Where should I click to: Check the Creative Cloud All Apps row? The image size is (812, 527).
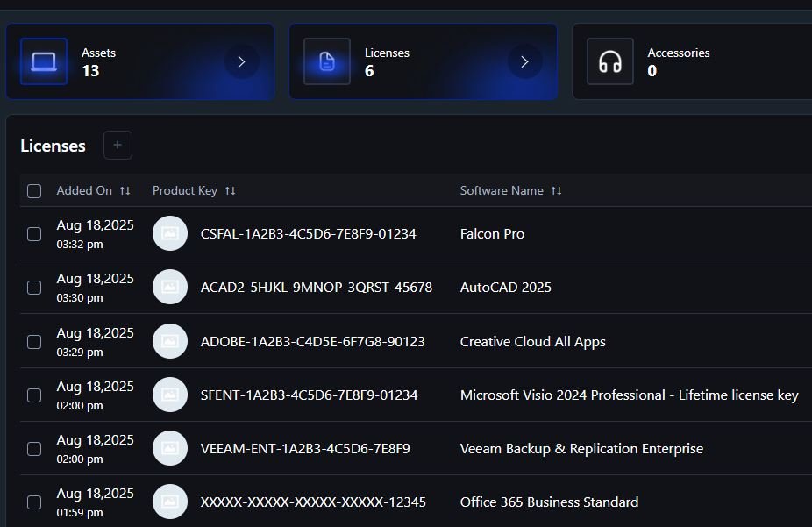pyautogui.click(x=34, y=342)
